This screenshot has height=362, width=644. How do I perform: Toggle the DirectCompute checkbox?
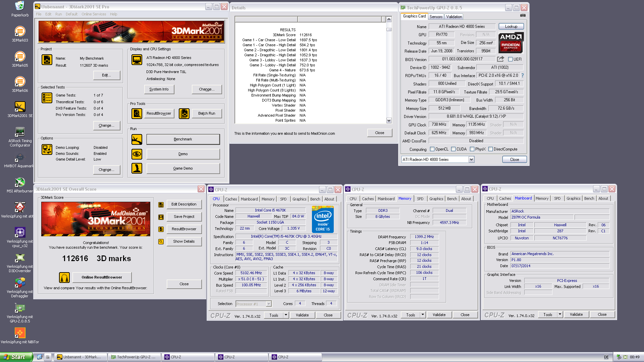490,149
